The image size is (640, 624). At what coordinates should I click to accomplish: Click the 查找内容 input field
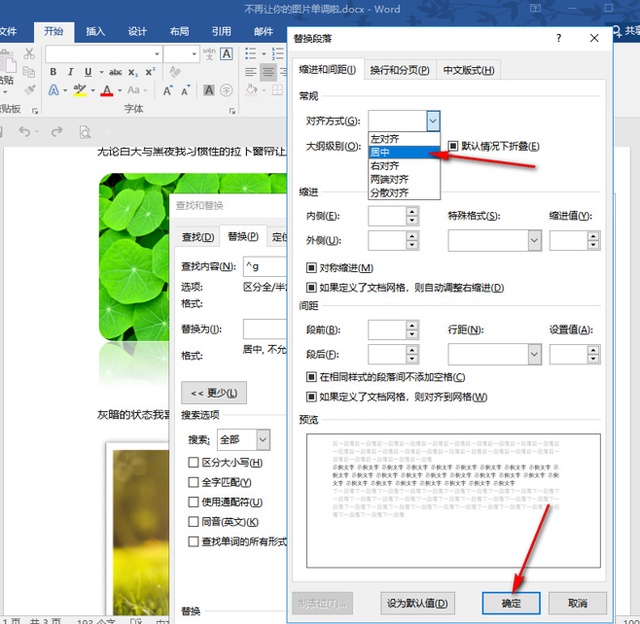[x=266, y=266]
